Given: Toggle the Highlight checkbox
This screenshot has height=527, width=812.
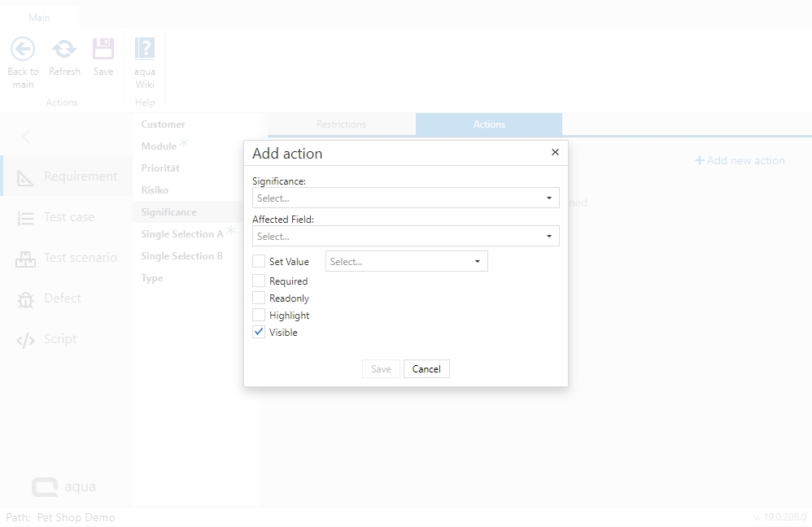Looking at the screenshot, I should point(259,316).
